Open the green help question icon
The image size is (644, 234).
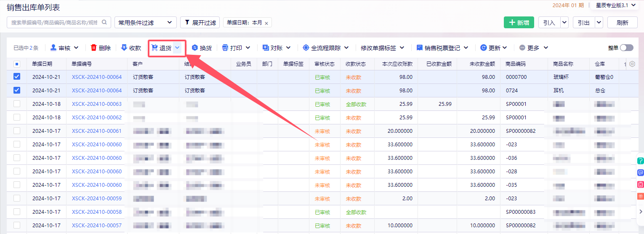click(641, 161)
